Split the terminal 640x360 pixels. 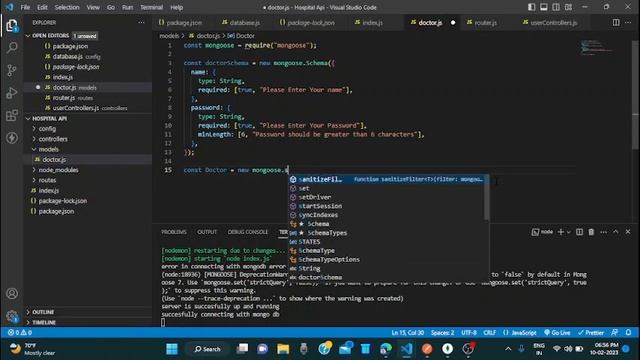point(579,232)
